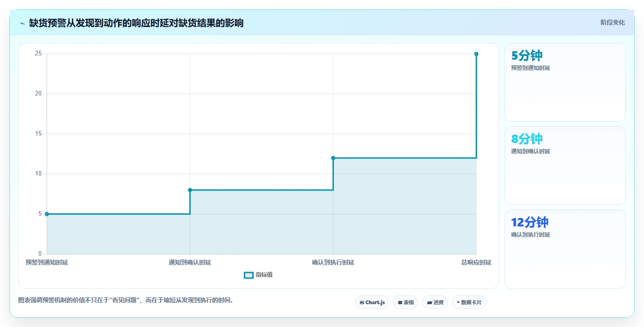This screenshot has height=327, width=644.
Task: Click the x-axis label 预警到通知时延
Action: [x=47, y=263]
